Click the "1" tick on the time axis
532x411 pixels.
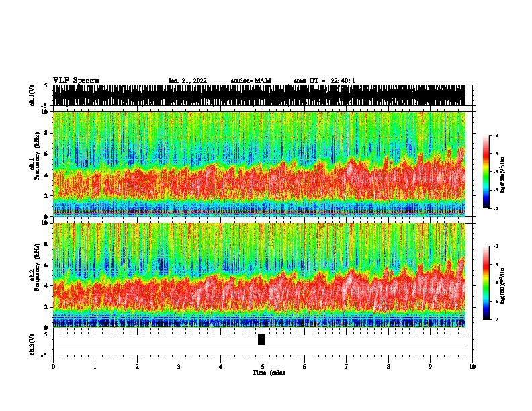pyautogui.click(x=95, y=367)
